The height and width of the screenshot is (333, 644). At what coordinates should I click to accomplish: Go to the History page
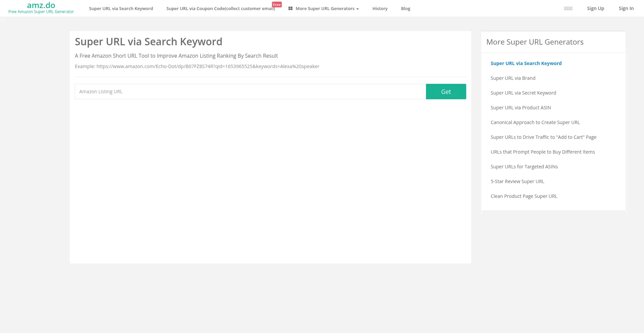[380, 9]
